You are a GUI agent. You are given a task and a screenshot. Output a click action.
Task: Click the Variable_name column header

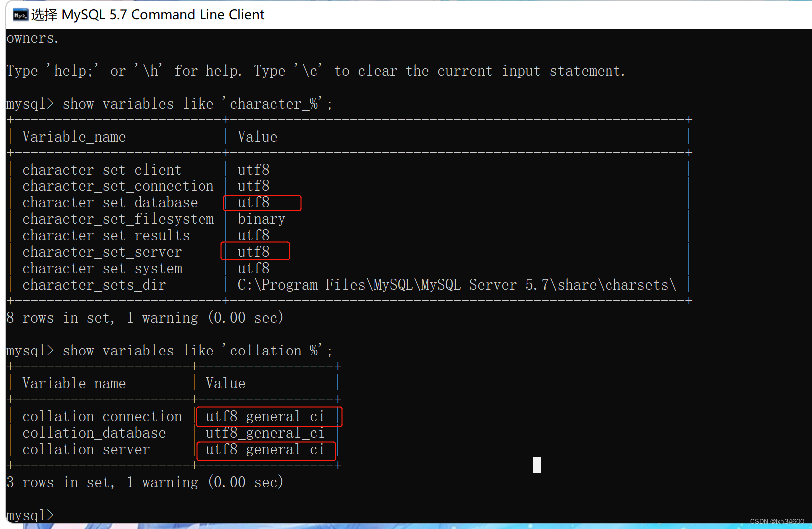coord(74,136)
